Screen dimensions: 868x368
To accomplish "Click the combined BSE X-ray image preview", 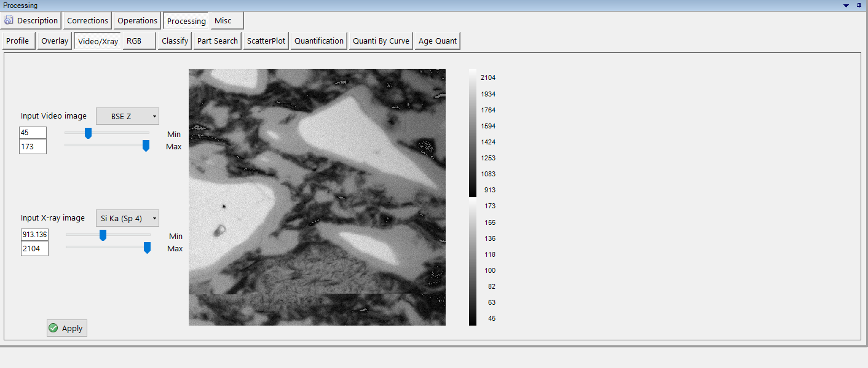I will click(317, 197).
